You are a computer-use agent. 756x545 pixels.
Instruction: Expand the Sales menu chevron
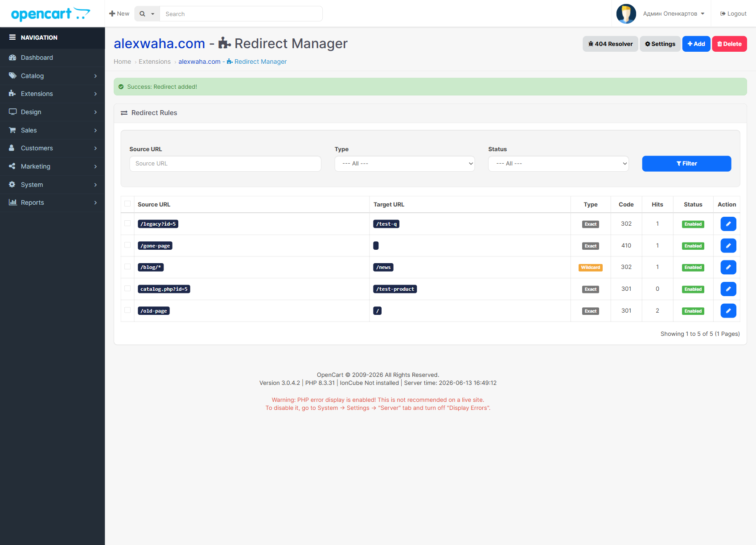95,130
